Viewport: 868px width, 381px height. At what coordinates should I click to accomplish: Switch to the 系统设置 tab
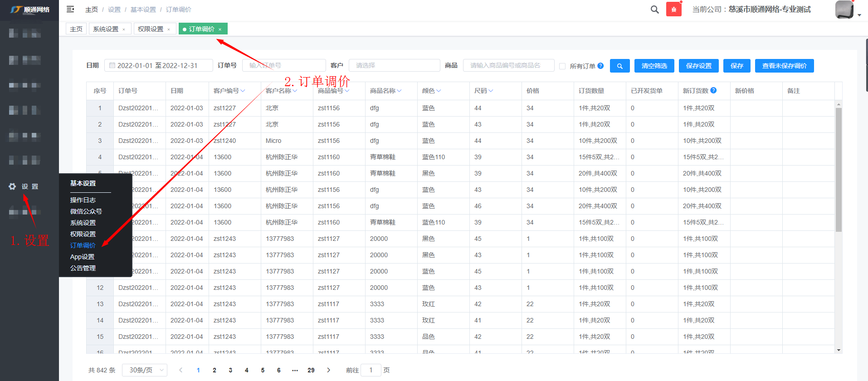click(x=106, y=29)
